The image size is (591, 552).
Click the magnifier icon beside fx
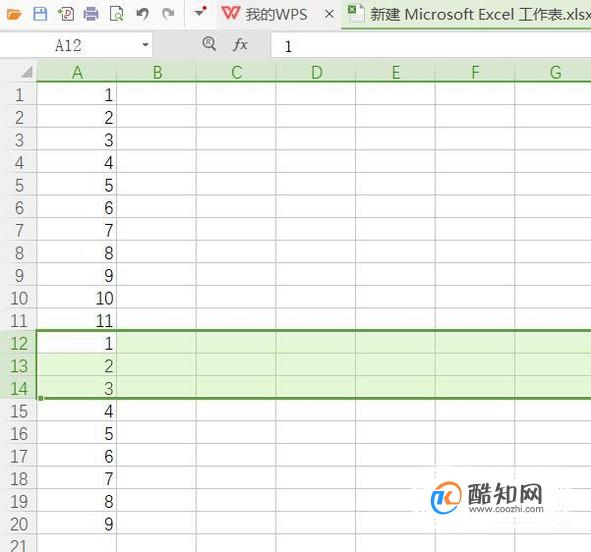tap(209, 44)
